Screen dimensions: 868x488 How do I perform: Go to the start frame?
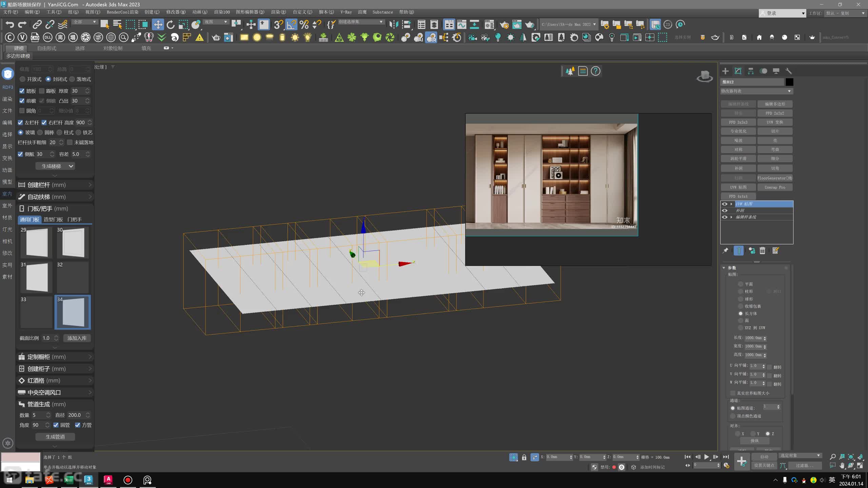(688, 457)
